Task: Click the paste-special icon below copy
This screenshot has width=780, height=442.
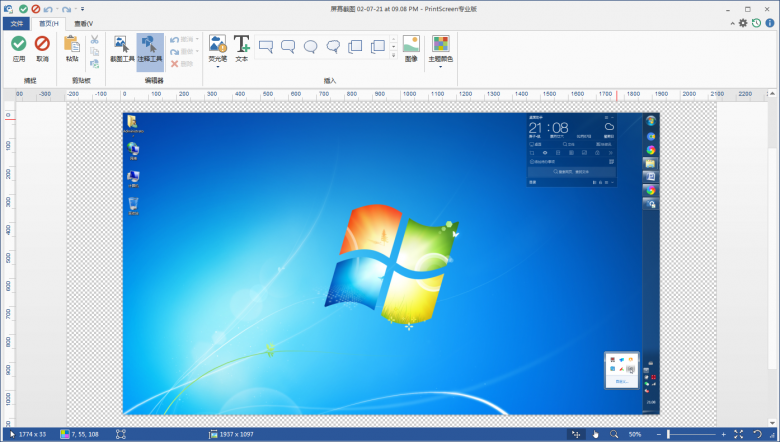Action: tap(95, 63)
